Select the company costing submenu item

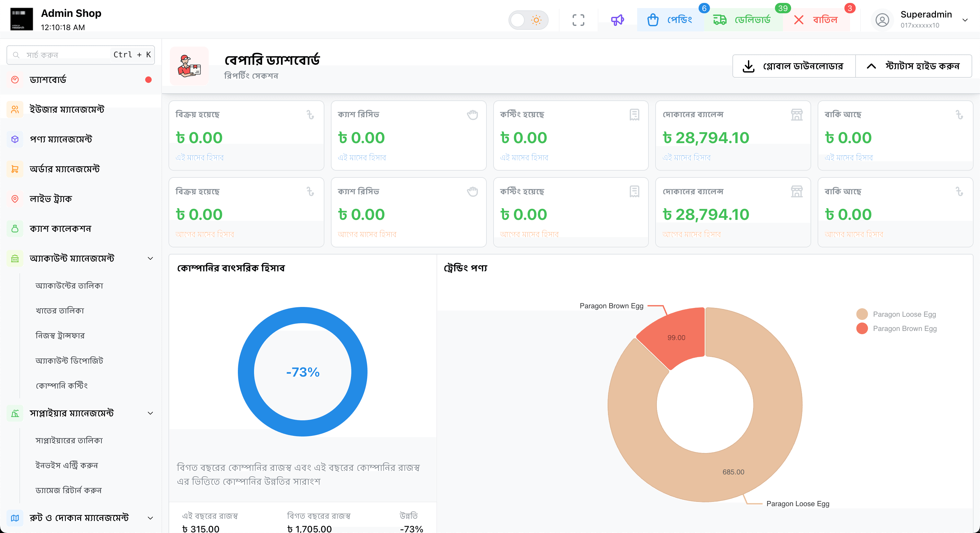[62, 385]
